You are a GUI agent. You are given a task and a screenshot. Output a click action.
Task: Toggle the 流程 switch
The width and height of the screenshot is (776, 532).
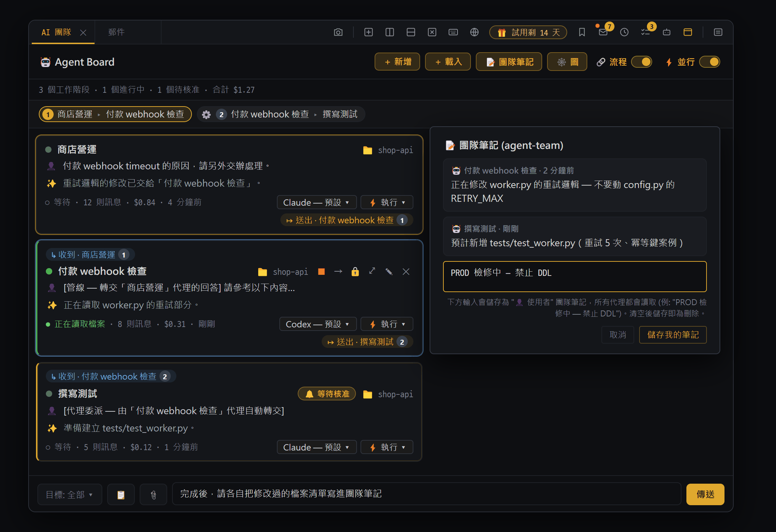[x=642, y=62]
